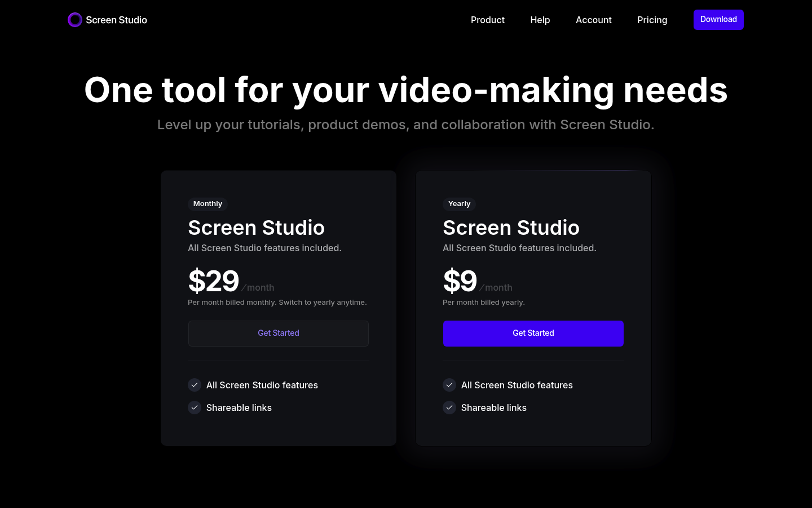Go to the Account page
812x508 pixels.
click(x=594, y=20)
